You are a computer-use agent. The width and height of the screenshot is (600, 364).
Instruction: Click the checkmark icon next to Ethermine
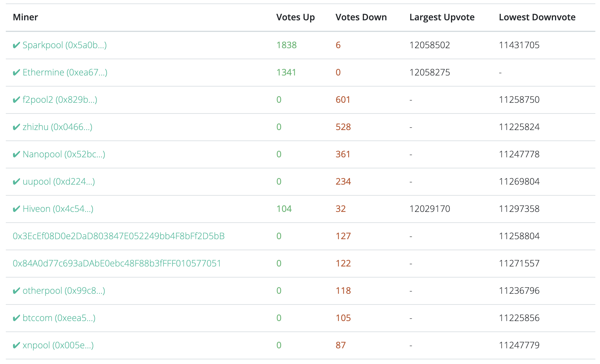[x=17, y=73]
